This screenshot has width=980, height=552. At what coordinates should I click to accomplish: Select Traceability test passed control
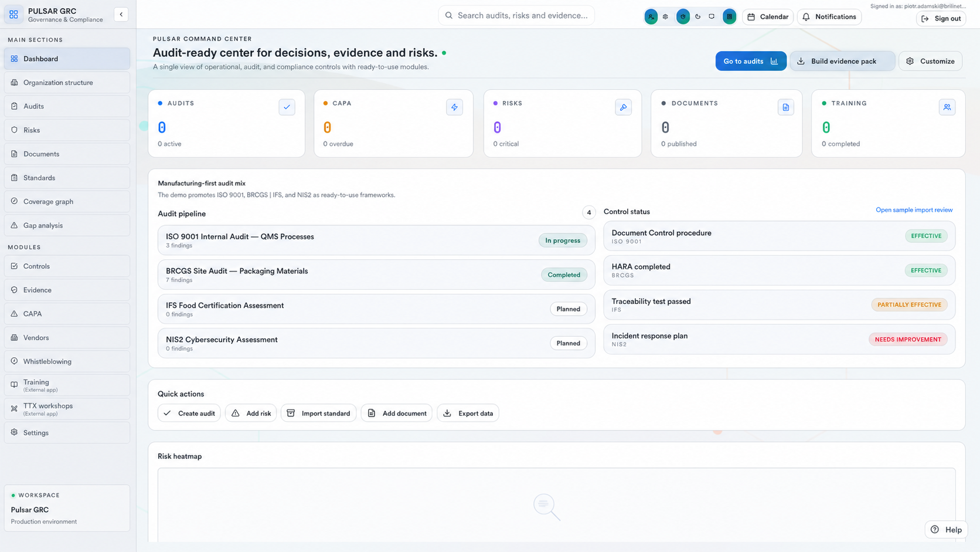(780, 305)
